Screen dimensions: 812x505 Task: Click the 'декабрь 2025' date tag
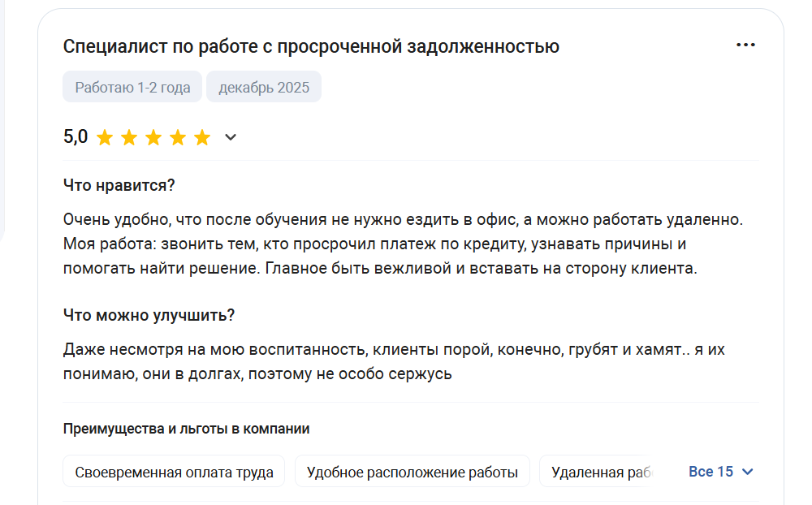[x=264, y=87]
